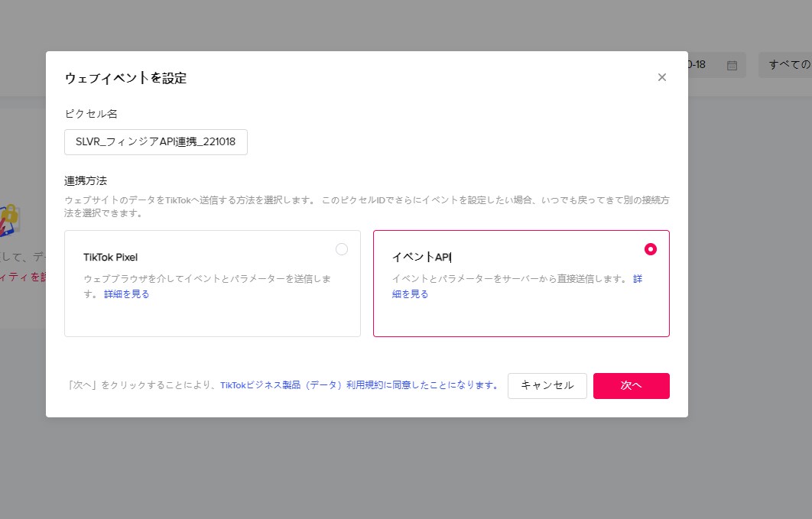Open 詳細を見る link under イベントAPI
812x519 pixels.
[x=410, y=294]
